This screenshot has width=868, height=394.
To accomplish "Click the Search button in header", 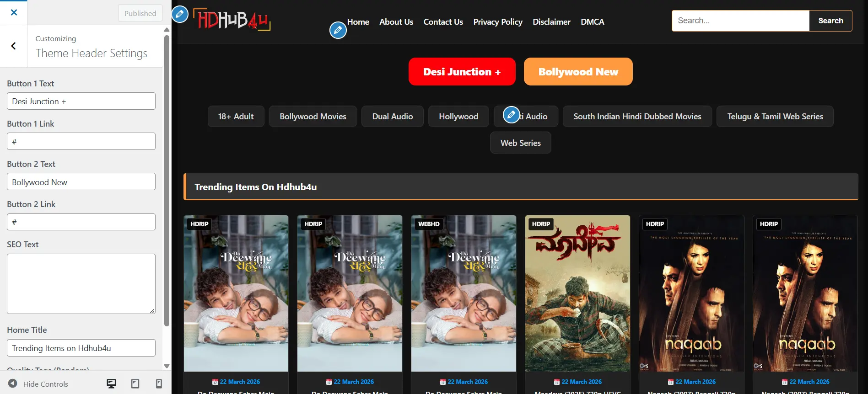I will point(830,21).
